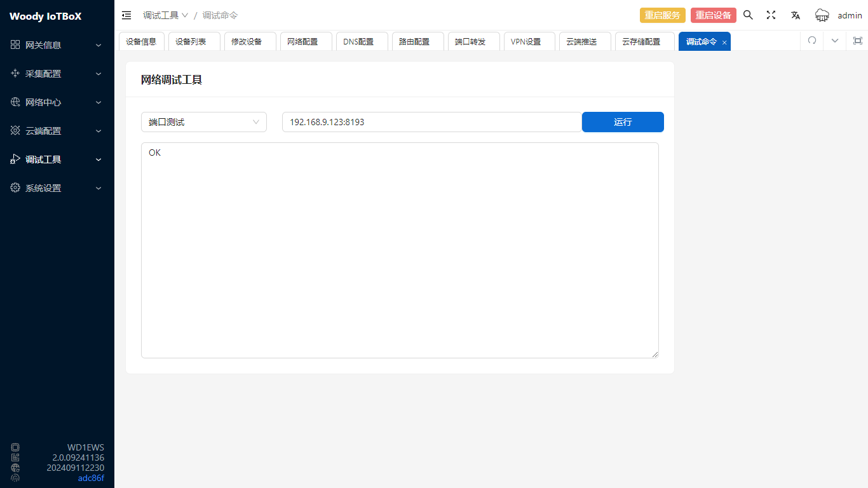Switch to the 网络配置 tab
The height and width of the screenshot is (488, 868).
pos(302,41)
